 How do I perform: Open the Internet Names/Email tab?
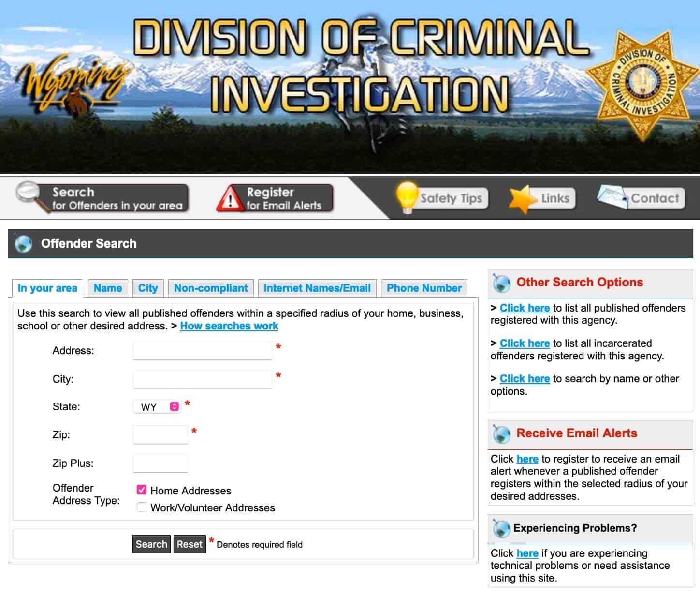317,288
